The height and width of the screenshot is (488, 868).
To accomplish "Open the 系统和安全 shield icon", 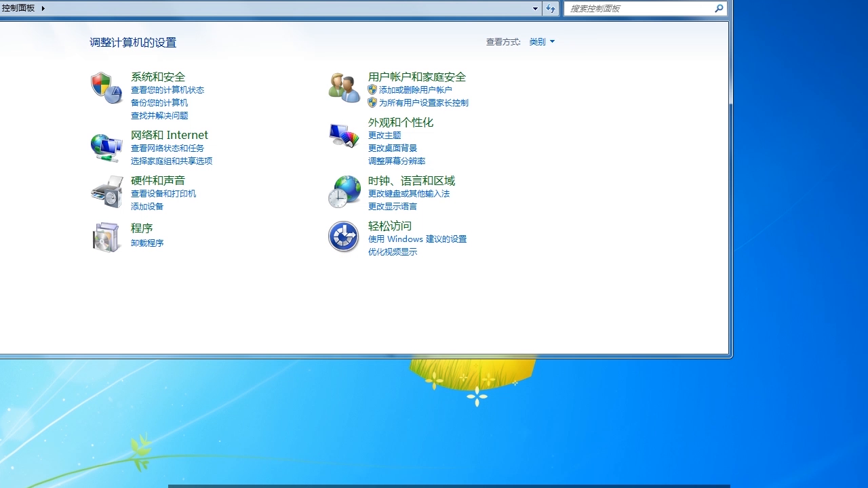I will tap(106, 87).
